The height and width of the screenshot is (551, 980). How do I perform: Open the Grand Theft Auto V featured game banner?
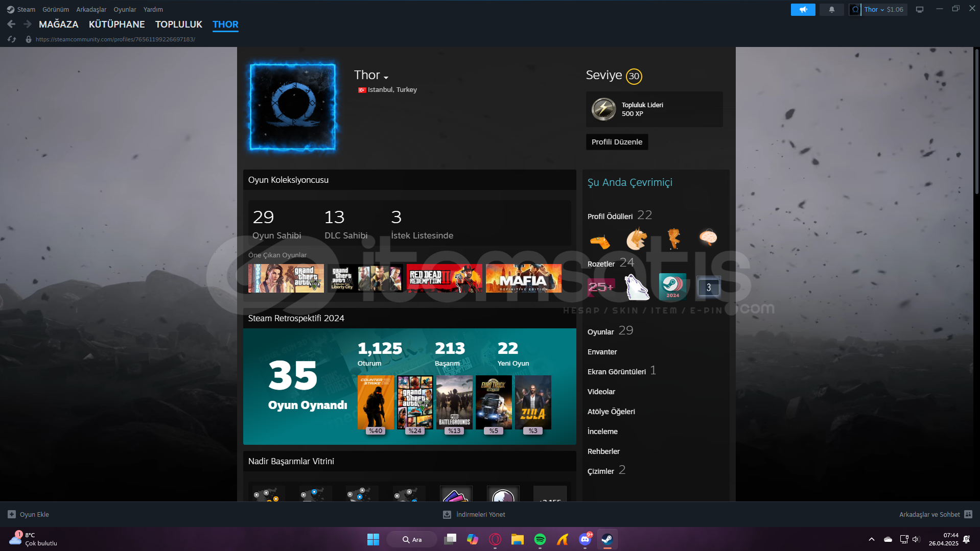(x=286, y=278)
